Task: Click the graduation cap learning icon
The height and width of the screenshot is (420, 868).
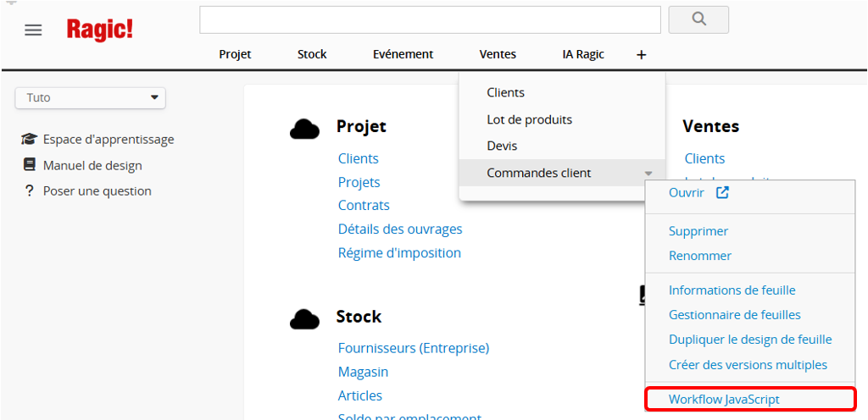Action: point(29,140)
